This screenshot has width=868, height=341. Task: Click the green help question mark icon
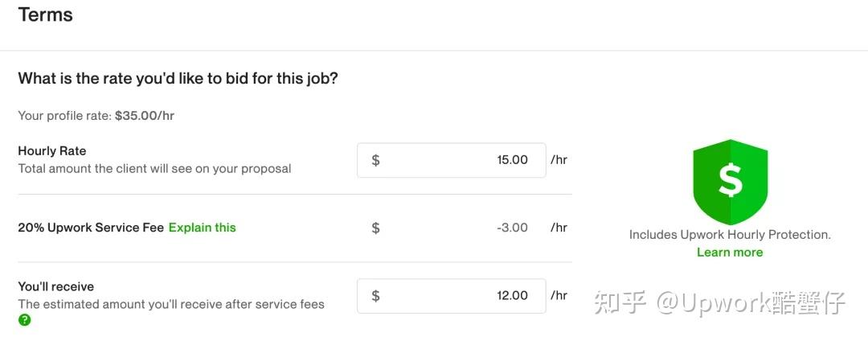25,320
